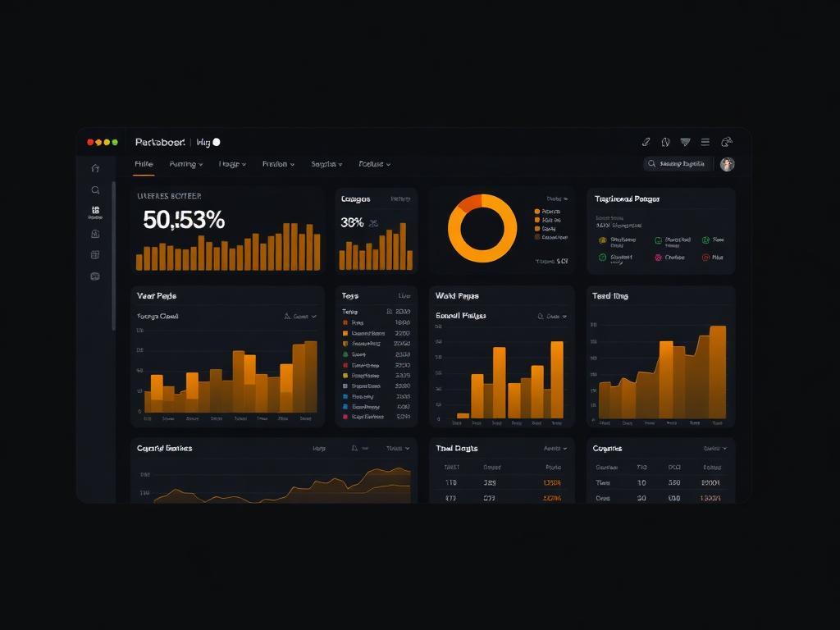This screenshot has width=840, height=630.
Task: Click the hamburger menu icon at top right
Action: [x=705, y=142]
